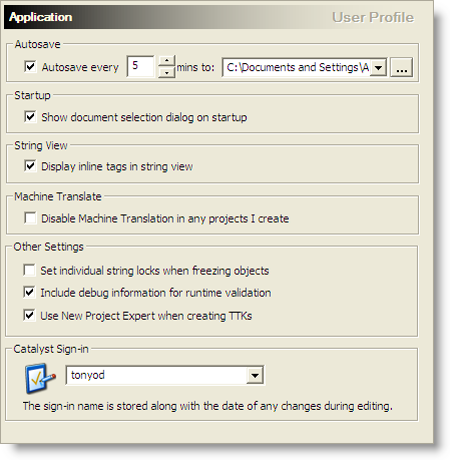Toggle Use New Project Expert checkbox
The image size is (450, 460).
coord(29,315)
